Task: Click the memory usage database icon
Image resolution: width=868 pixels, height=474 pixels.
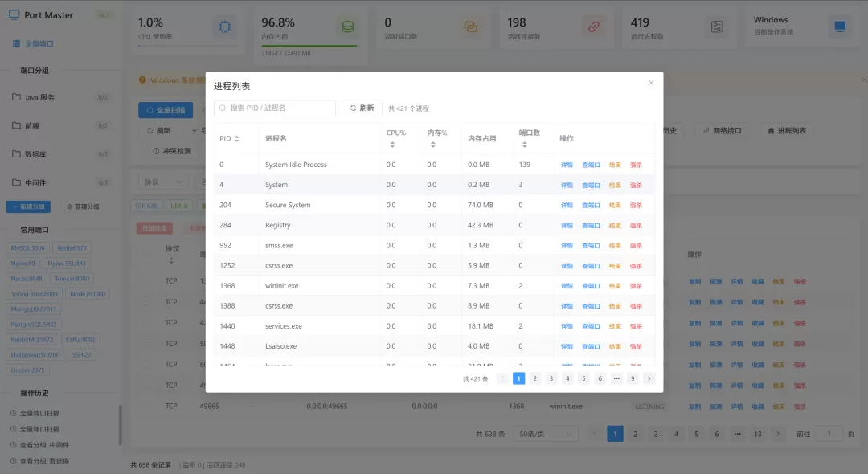Action: tap(348, 27)
